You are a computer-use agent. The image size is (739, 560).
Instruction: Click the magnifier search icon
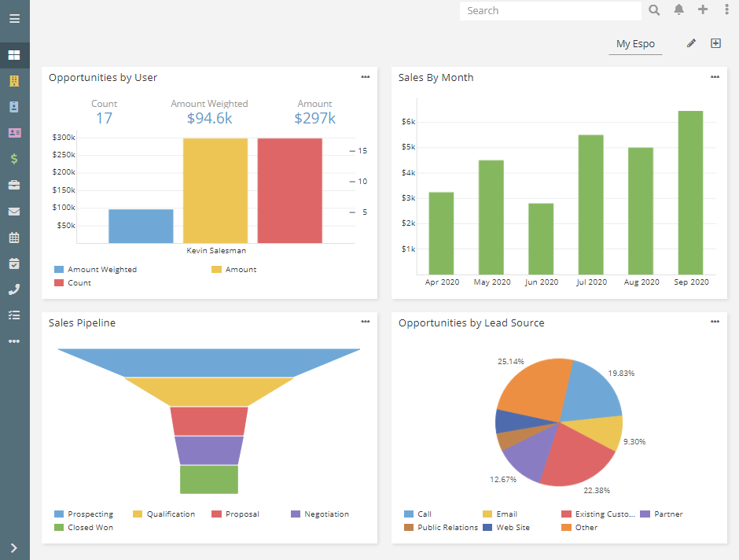click(x=653, y=10)
